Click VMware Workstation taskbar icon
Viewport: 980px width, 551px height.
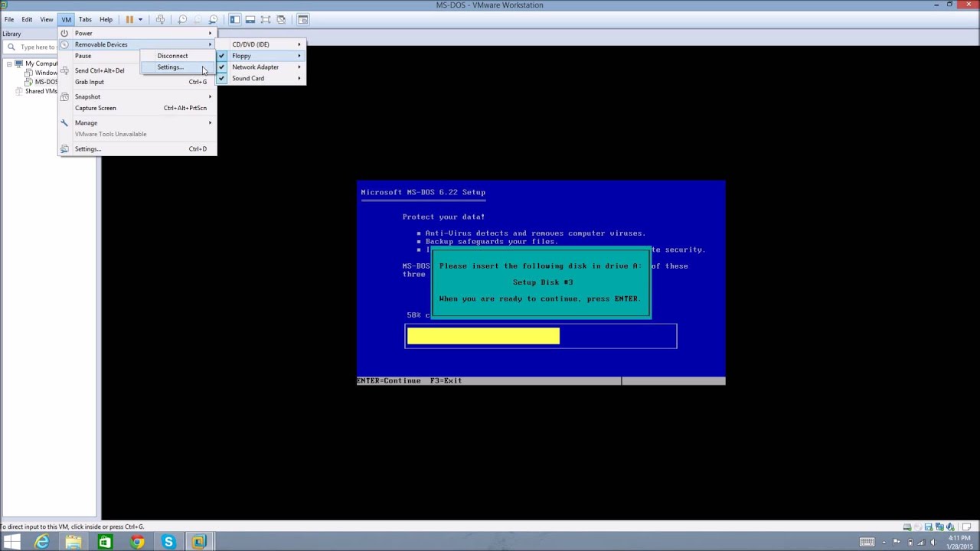click(x=199, y=543)
